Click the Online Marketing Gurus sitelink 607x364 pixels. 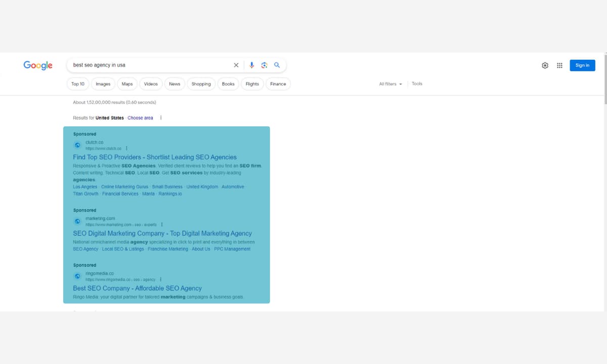[125, 187]
